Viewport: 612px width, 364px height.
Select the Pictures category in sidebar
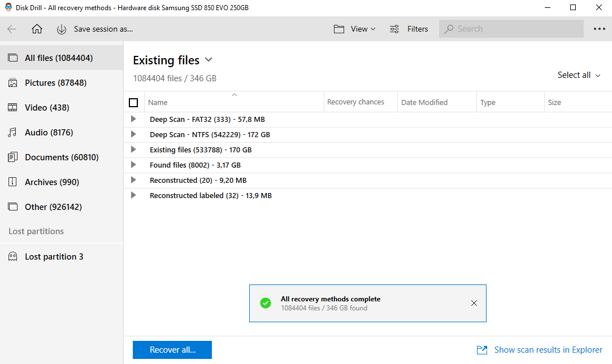(55, 83)
